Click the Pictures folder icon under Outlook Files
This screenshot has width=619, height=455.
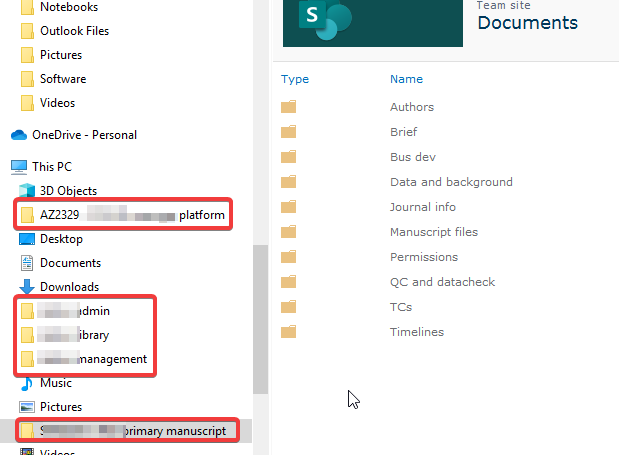click(x=27, y=55)
